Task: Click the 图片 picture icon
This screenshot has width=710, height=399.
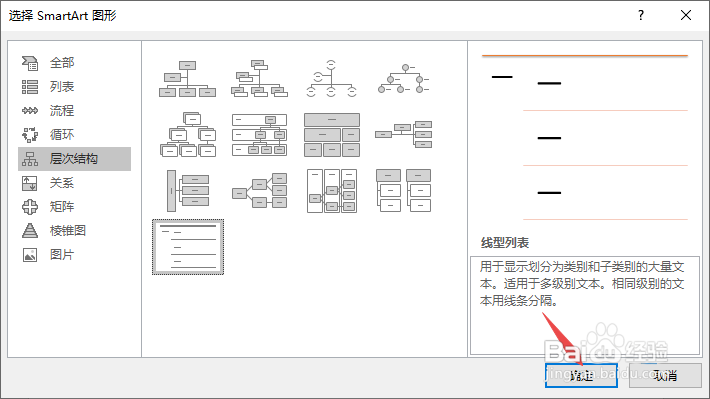Action: [x=30, y=255]
